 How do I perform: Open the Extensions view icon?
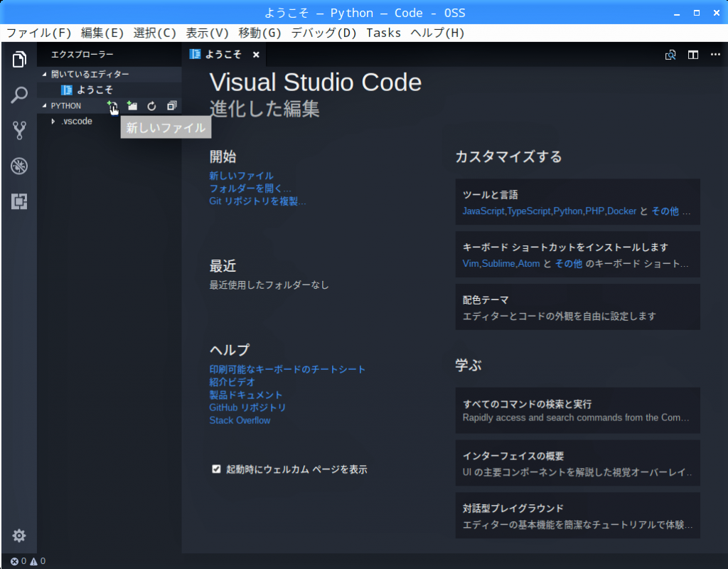pyautogui.click(x=19, y=202)
